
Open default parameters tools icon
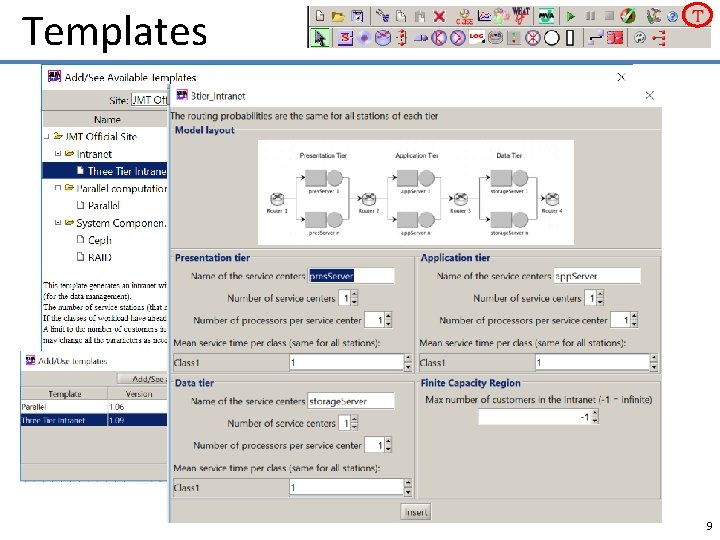(x=653, y=17)
